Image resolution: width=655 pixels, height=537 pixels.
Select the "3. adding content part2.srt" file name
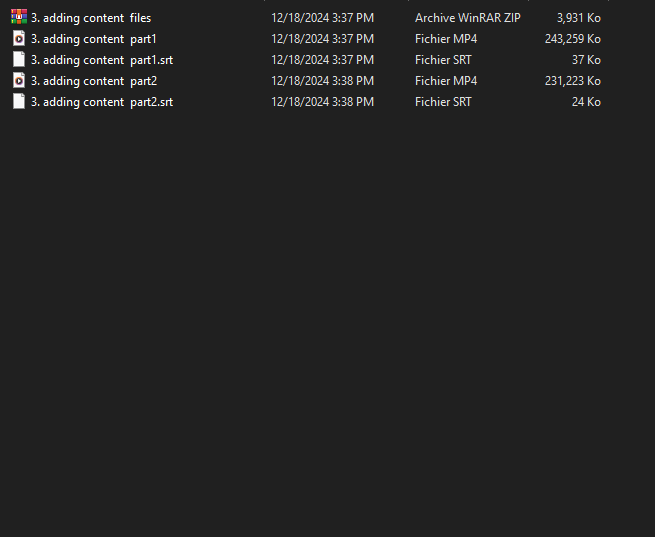point(102,102)
